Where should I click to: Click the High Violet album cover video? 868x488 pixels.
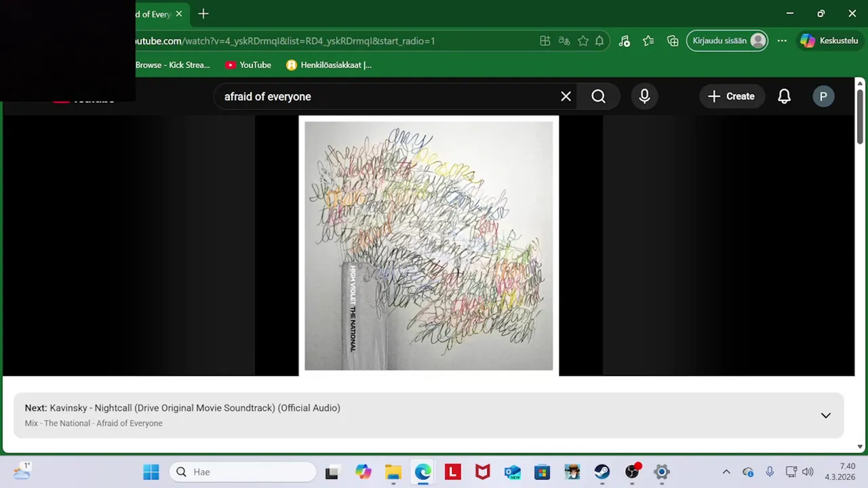pos(429,245)
